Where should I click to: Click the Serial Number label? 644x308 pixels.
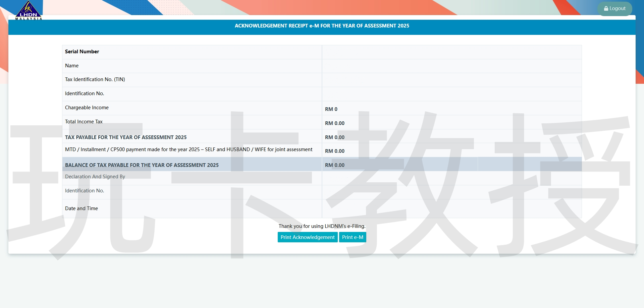tap(82, 52)
